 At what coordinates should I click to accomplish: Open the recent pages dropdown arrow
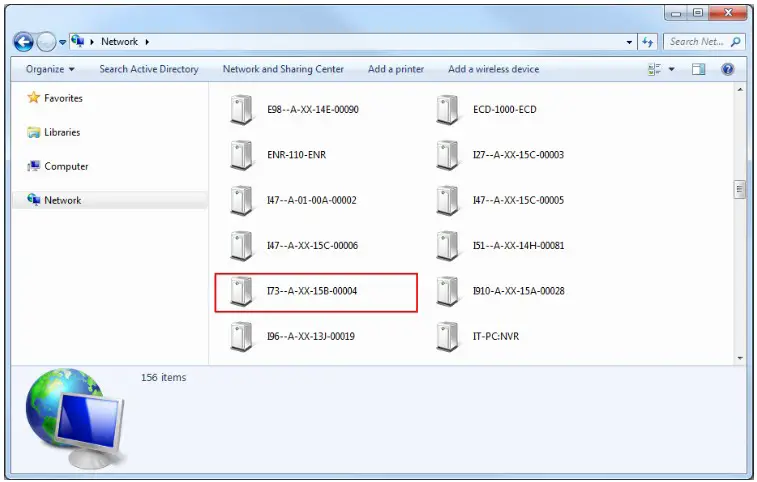[62, 43]
